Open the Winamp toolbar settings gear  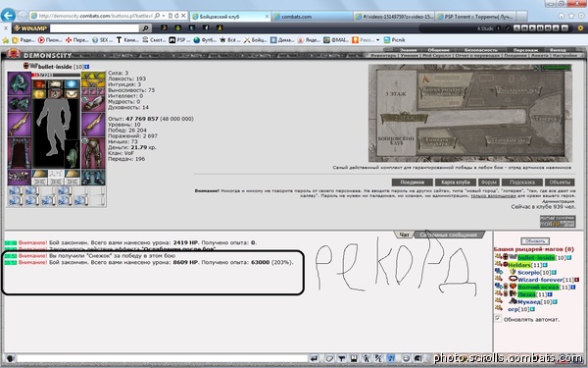(x=580, y=28)
